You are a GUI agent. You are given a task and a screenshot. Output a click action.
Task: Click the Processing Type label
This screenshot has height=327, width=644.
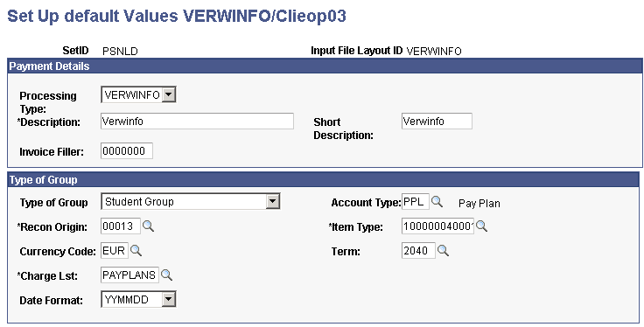(x=48, y=102)
